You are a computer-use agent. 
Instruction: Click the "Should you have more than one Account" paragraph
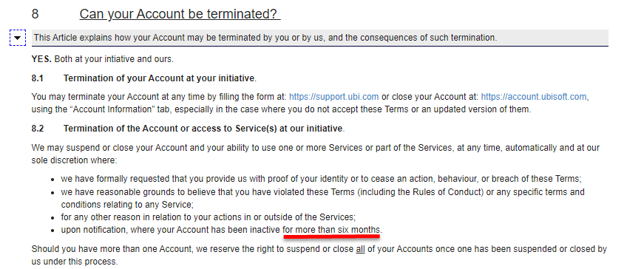click(x=319, y=255)
